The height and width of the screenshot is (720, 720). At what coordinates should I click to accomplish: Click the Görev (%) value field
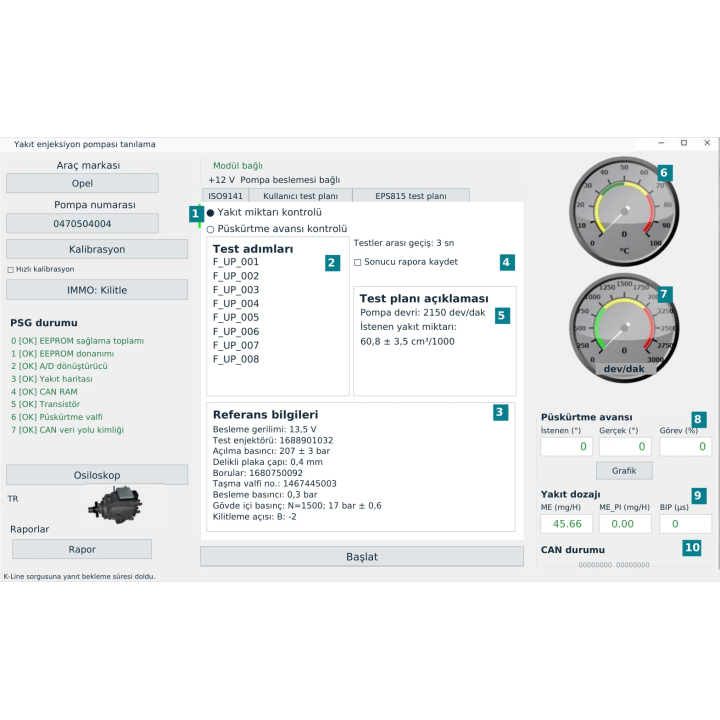(685, 446)
